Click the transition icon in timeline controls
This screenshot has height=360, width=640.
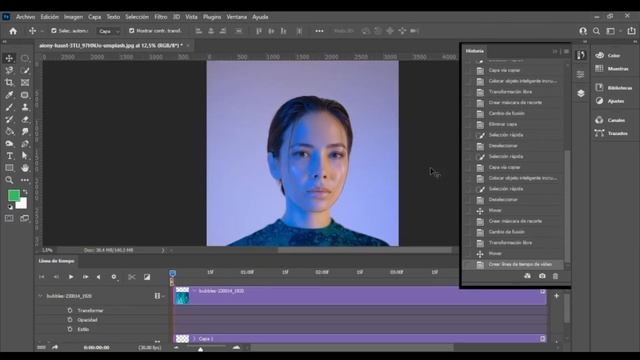[147, 277]
